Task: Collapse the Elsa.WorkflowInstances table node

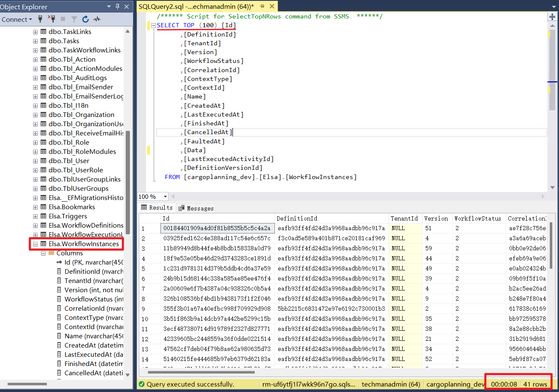Action: coord(35,244)
